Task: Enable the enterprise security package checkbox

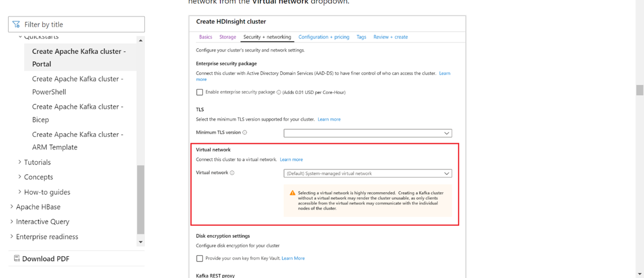Action: (x=200, y=92)
